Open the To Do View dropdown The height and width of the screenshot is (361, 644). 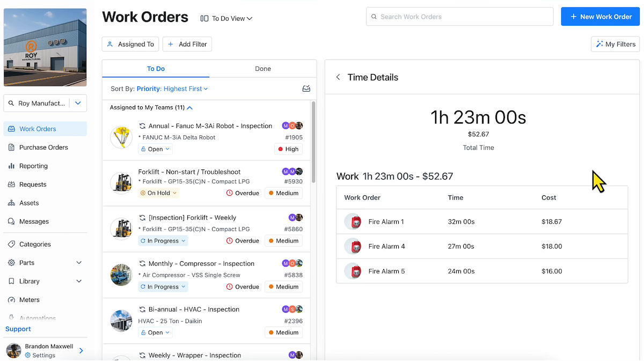coord(226,18)
